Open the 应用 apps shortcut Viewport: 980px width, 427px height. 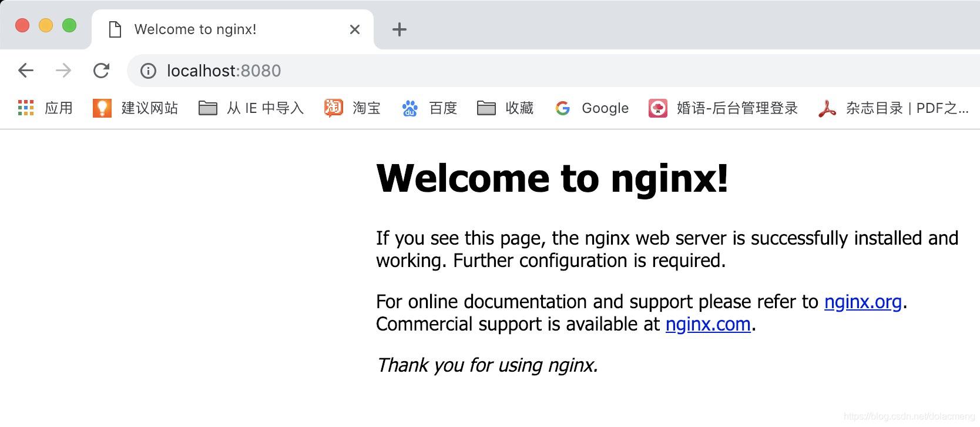[x=45, y=108]
